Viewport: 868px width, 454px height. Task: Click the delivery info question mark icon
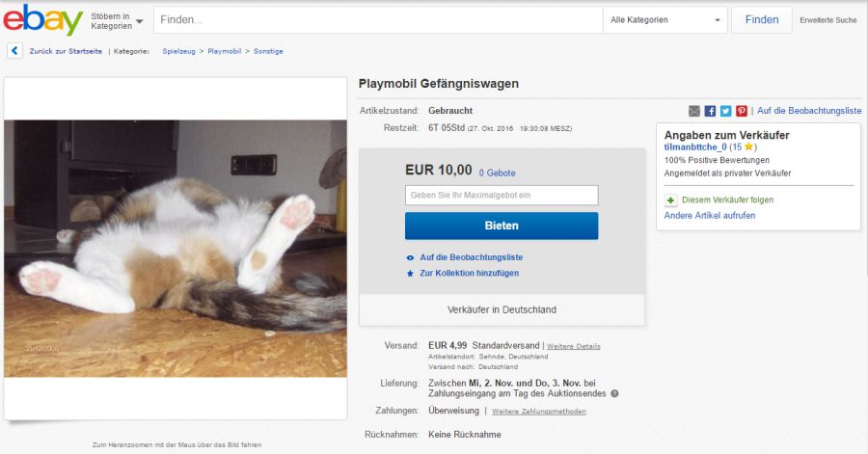(614, 393)
